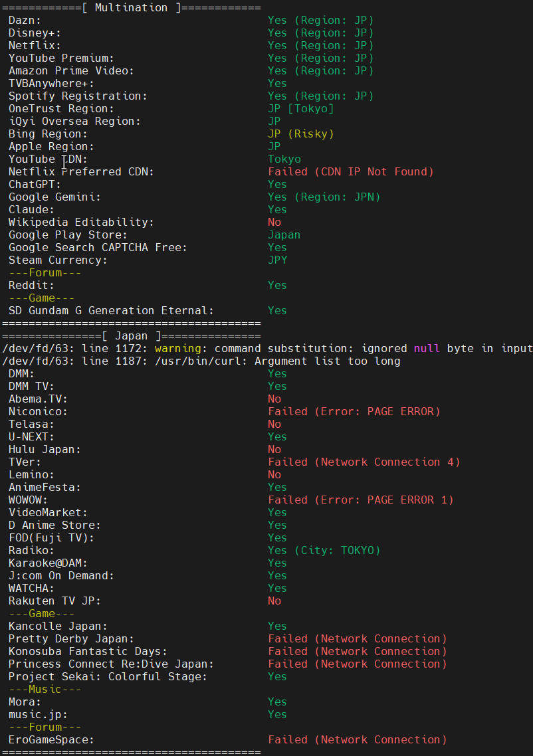Screen dimensions: 533x756
Task: Select the Niconico 'PAGE ERROR' failure text
Action: point(354,412)
